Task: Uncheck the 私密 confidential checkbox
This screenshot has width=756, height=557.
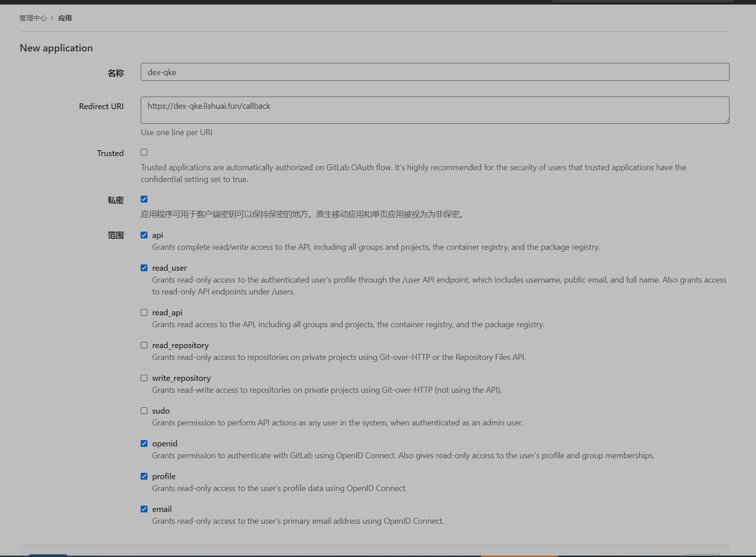Action: coord(144,199)
